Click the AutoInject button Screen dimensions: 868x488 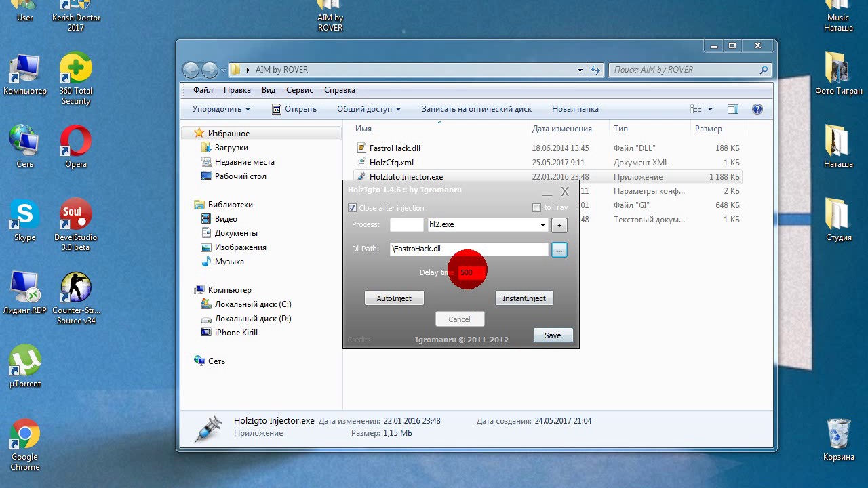394,298
